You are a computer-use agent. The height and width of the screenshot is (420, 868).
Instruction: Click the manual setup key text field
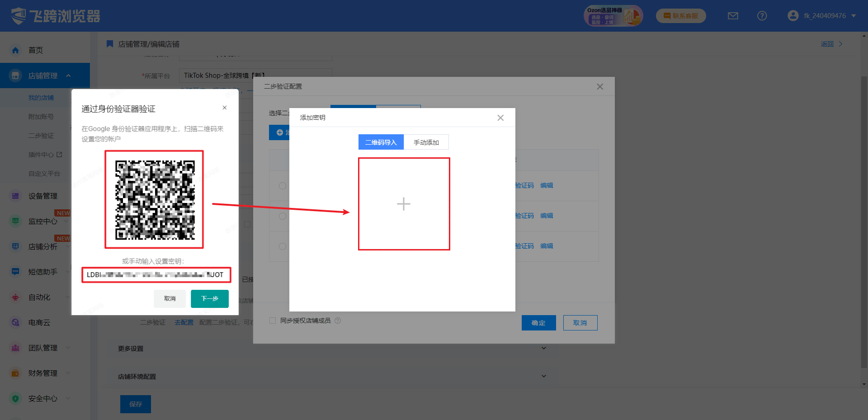click(x=156, y=275)
